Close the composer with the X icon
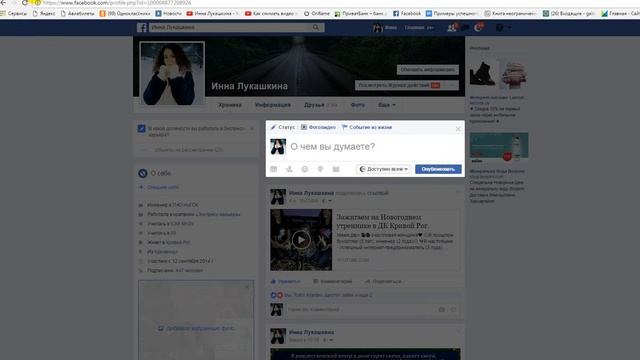Viewport: 640px width, 360px height. [x=458, y=129]
